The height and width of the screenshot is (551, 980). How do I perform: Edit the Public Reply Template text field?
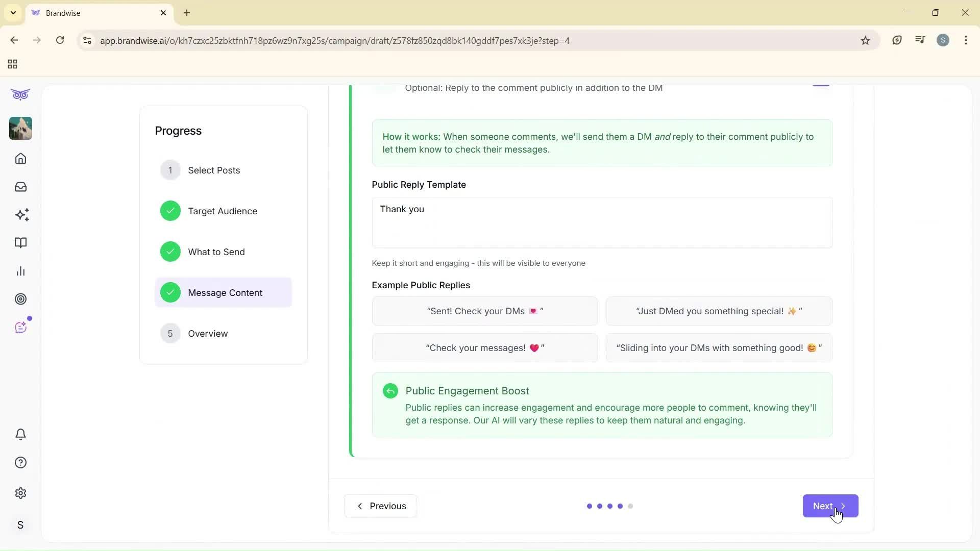601,222
